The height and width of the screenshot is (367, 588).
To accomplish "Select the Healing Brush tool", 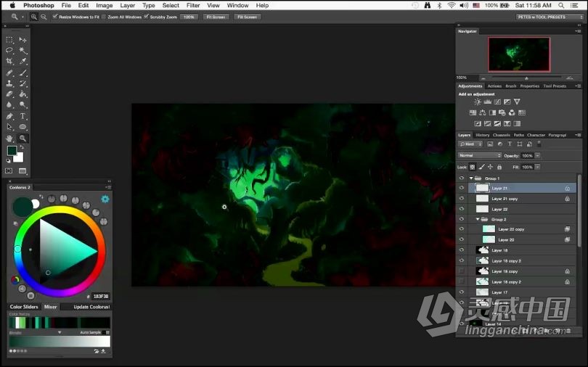I will tap(9, 73).
